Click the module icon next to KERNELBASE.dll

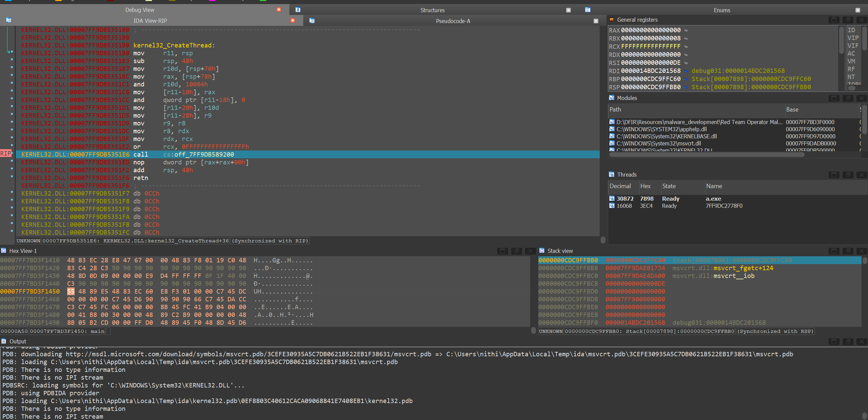[612, 136]
